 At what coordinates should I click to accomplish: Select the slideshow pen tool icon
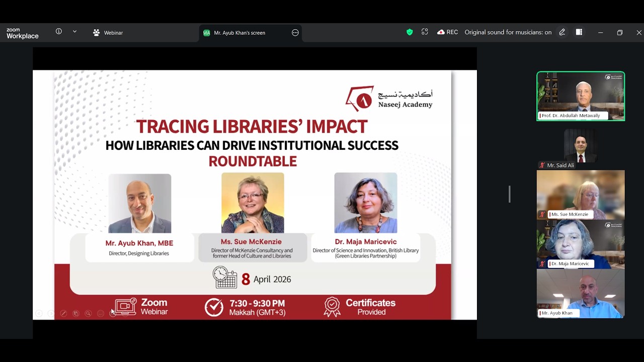coord(63,313)
